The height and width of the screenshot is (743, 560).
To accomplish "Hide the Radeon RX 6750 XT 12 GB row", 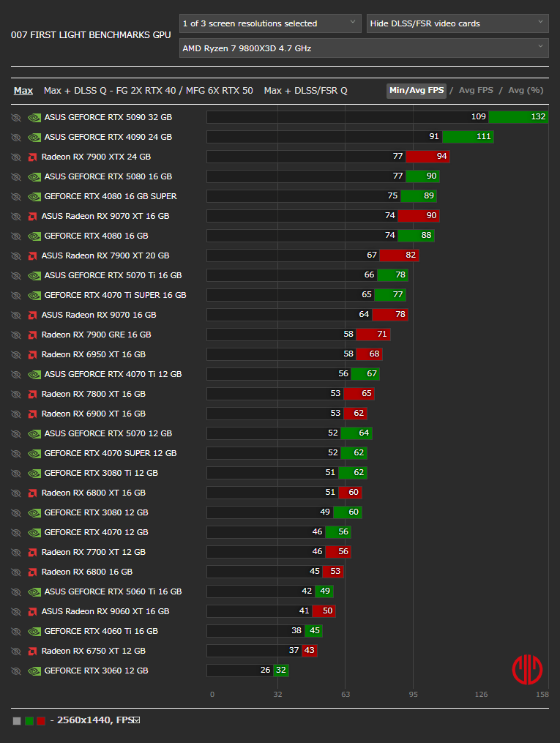I will coord(16,651).
